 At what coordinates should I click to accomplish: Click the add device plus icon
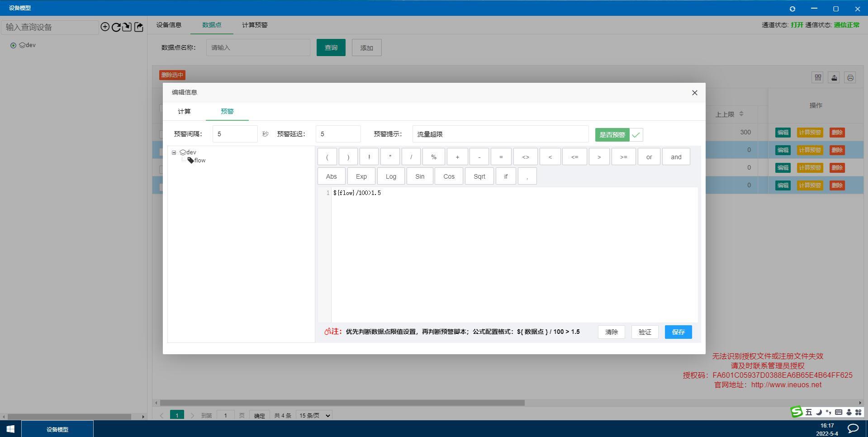click(105, 27)
